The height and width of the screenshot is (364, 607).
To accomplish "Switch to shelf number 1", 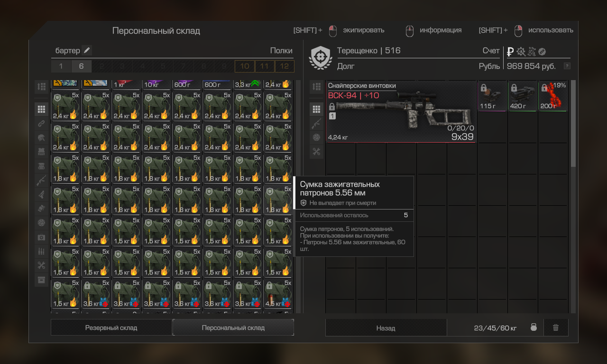I will (61, 66).
